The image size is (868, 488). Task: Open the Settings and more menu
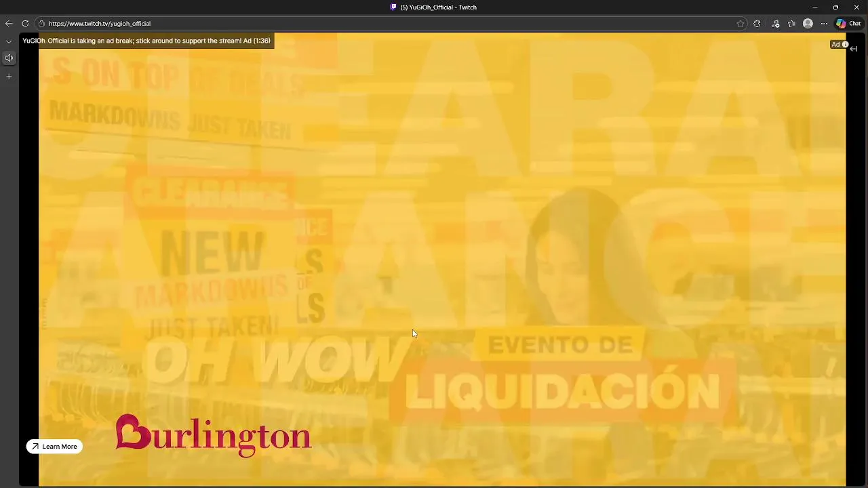(824, 23)
